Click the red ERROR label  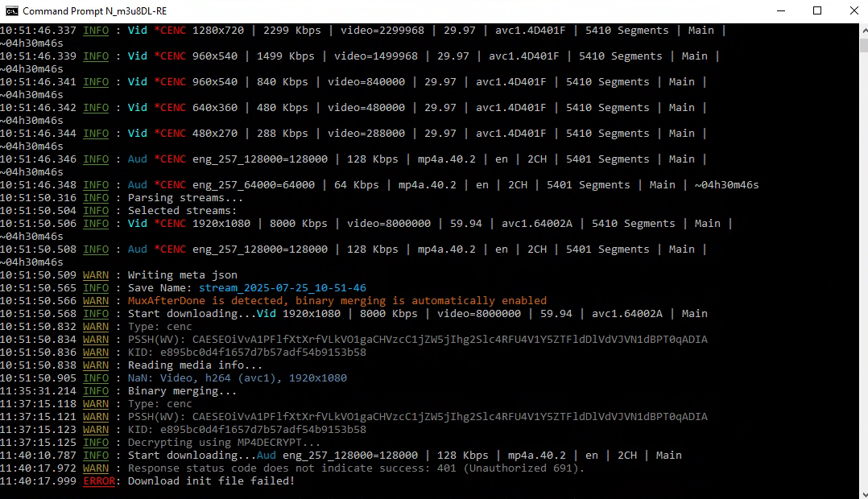(x=99, y=481)
